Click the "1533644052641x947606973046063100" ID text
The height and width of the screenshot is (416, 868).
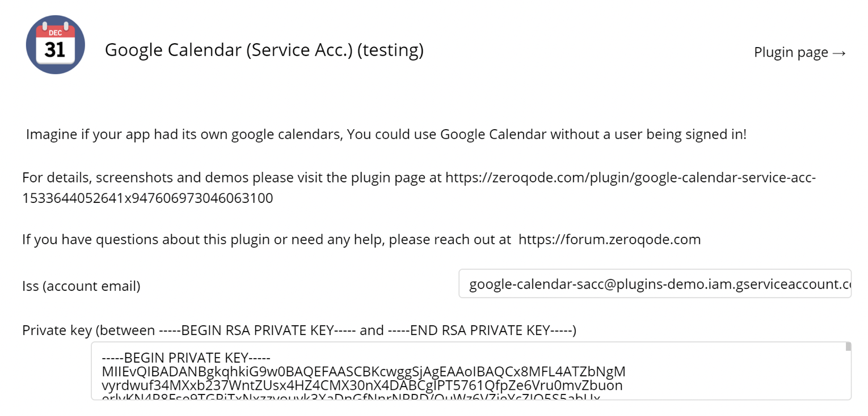[x=148, y=198]
